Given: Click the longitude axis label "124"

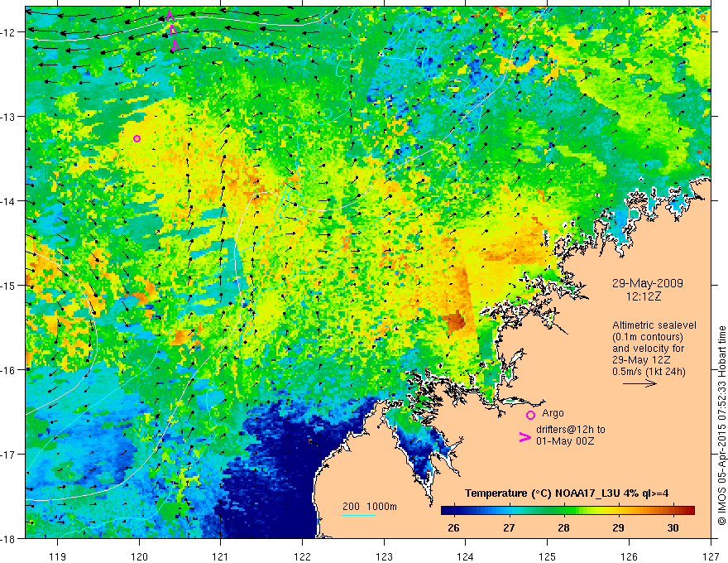Looking at the screenshot, I should [466, 556].
